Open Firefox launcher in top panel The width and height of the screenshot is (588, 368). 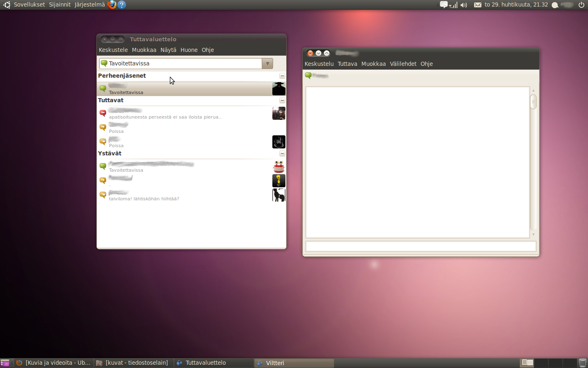111,5
